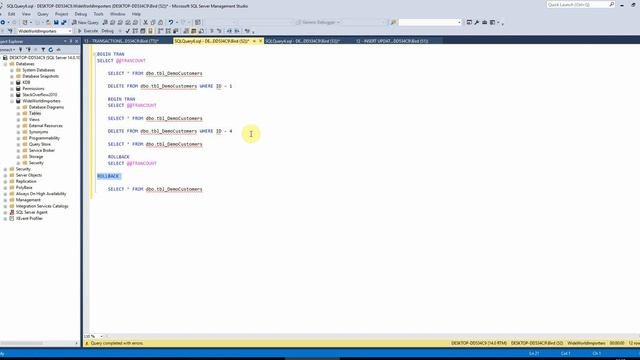Expand the Tables folder node
The image size is (640, 360).
click(18, 113)
